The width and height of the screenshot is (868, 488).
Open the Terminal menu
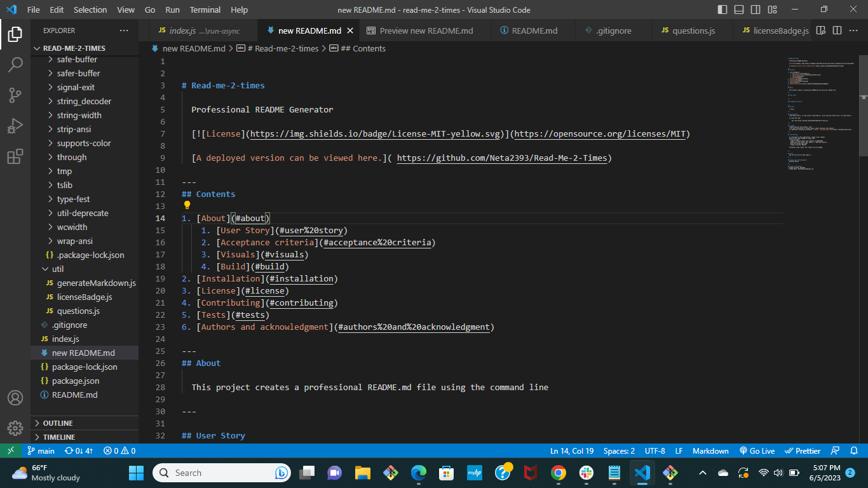[205, 10]
